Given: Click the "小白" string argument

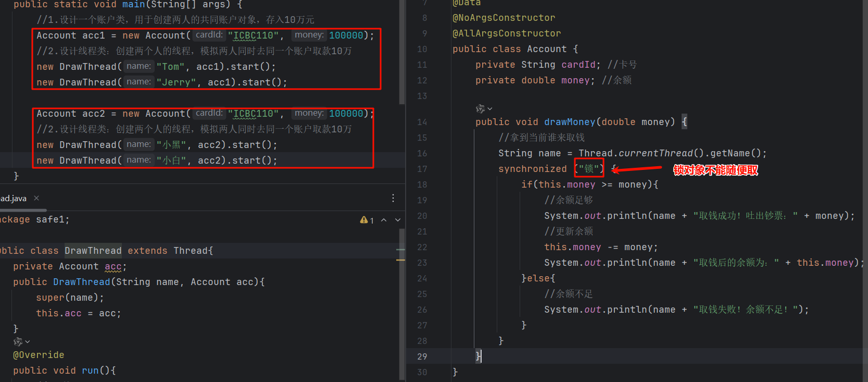Looking at the screenshot, I should click(171, 161).
